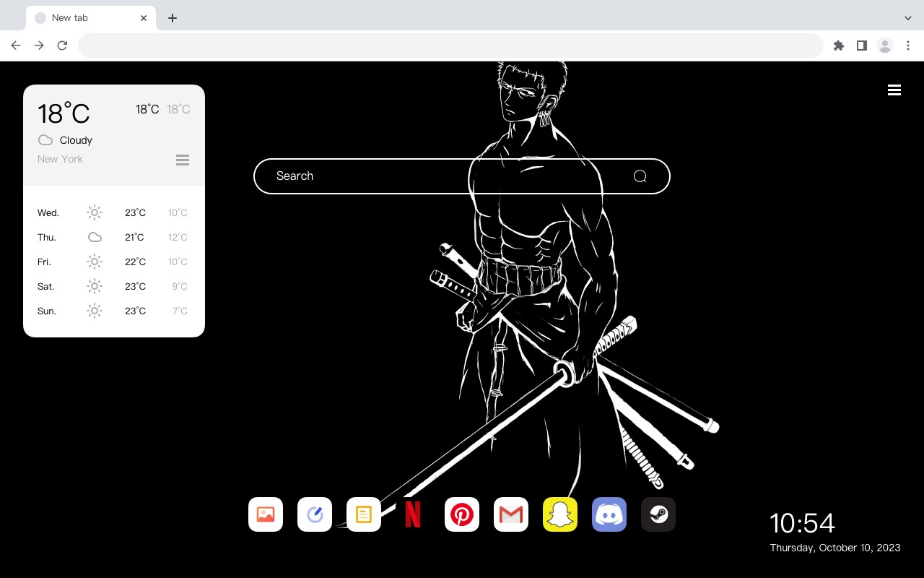Open the blue to-do check shortcut
This screenshot has width=924, height=578.
click(x=315, y=514)
